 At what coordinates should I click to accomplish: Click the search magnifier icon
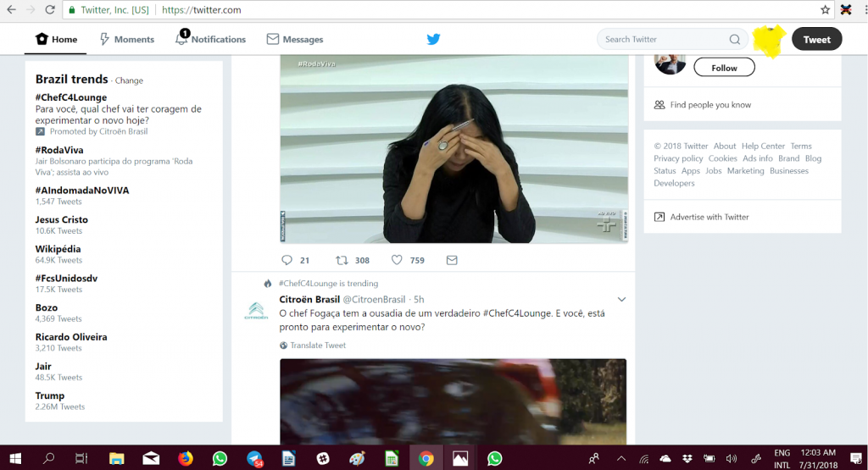coord(734,39)
